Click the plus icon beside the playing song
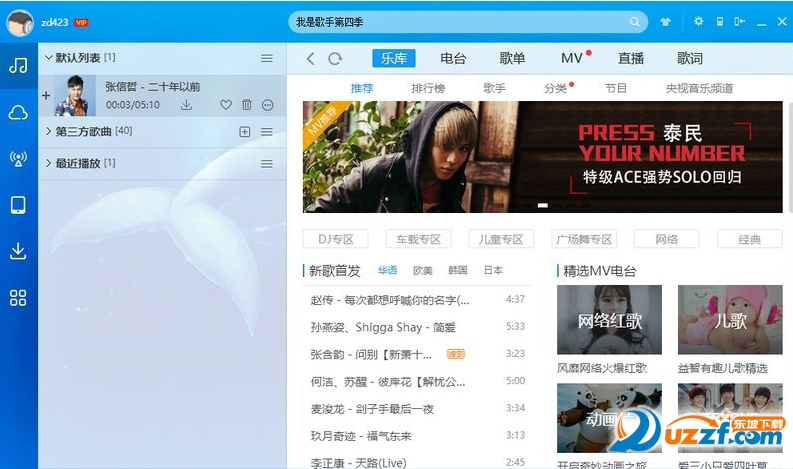This screenshot has width=793, height=469. click(46, 95)
